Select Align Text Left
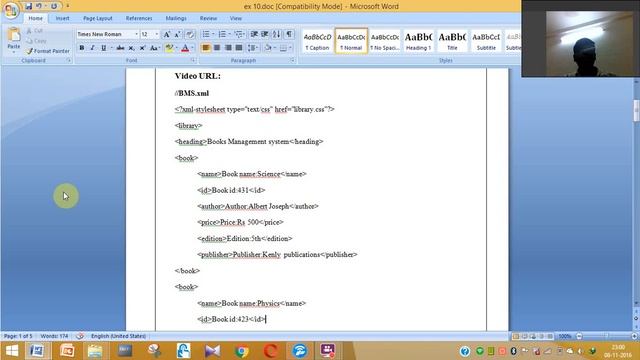Viewport: 640px width, 360px height. click(x=206, y=48)
